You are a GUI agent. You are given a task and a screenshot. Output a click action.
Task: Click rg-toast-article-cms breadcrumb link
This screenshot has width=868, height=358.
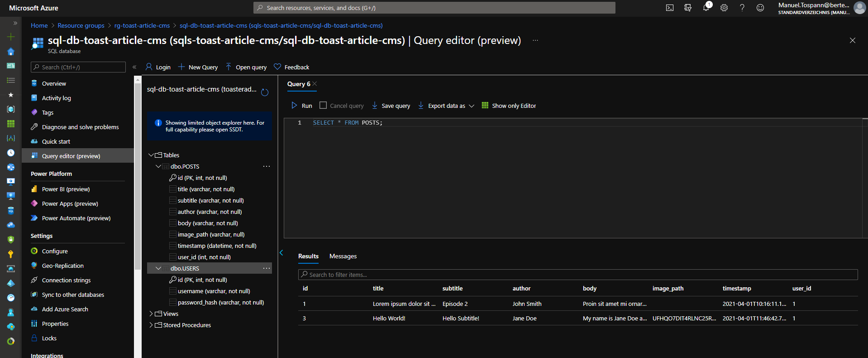tap(142, 25)
